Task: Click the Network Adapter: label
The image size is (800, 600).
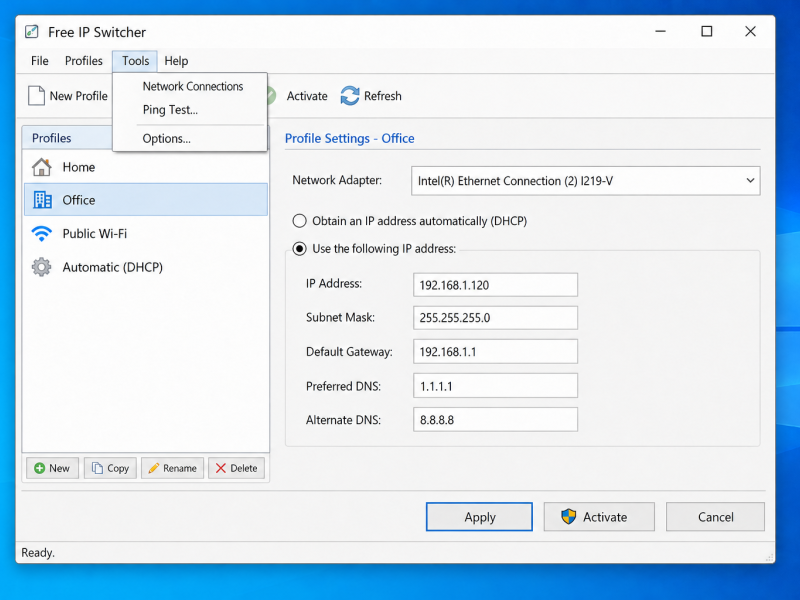Action: [337, 180]
